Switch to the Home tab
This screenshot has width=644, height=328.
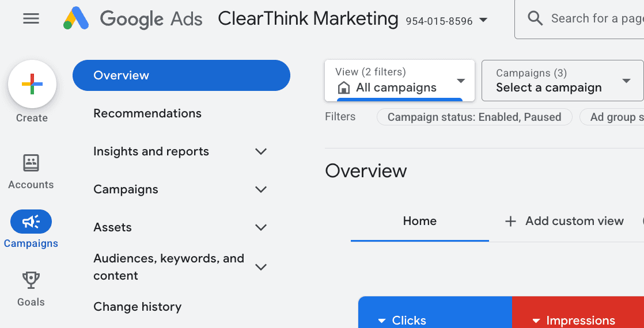pos(420,222)
